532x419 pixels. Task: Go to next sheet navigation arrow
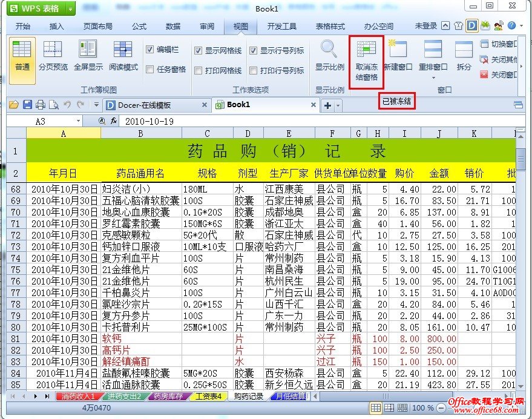click(x=35, y=396)
